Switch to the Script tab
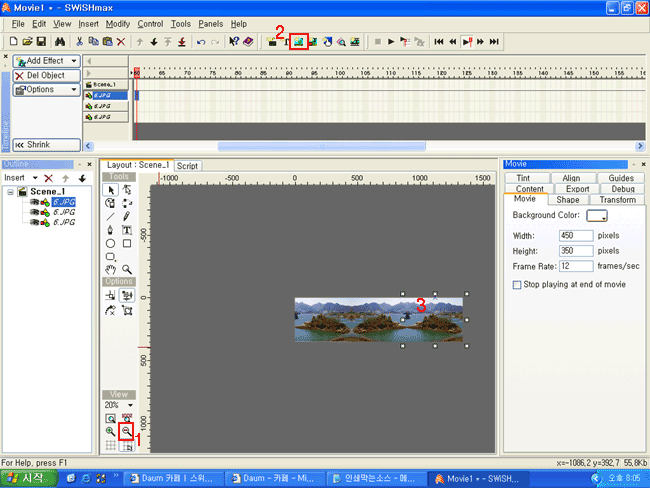The height and width of the screenshot is (488, 650). pyautogui.click(x=187, y=166)
